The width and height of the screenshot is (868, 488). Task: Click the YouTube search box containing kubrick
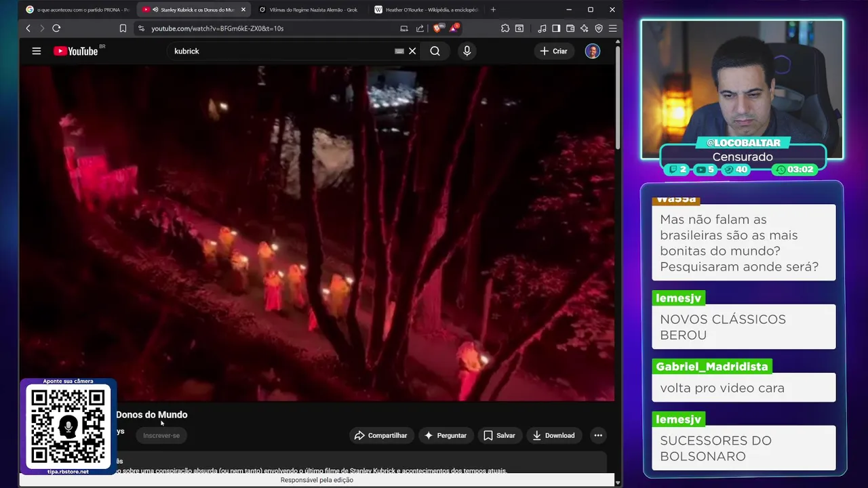pyautogui.click(x=281, y=51)
